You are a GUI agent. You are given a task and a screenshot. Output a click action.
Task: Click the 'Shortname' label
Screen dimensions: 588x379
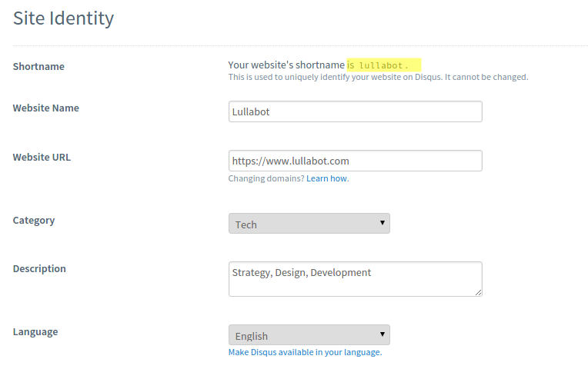pos(38,66)
